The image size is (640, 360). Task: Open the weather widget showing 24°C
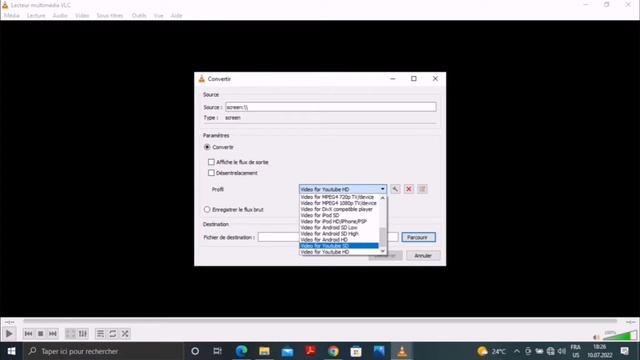[492, 351]
